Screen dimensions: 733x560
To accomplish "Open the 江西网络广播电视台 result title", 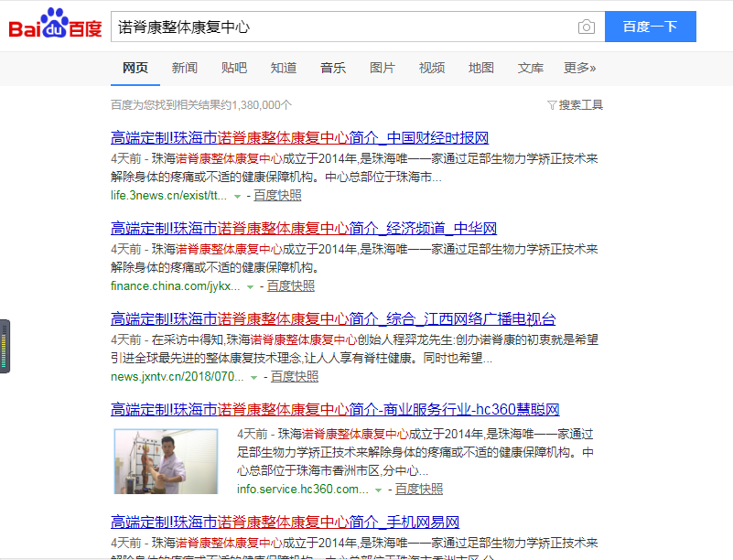I will coord(333,319).
